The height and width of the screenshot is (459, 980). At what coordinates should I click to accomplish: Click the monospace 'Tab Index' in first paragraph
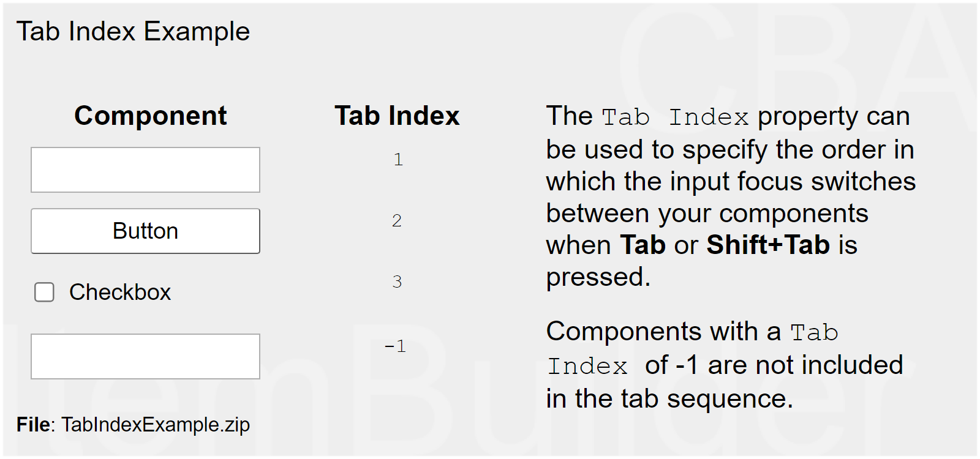(674, 117)
